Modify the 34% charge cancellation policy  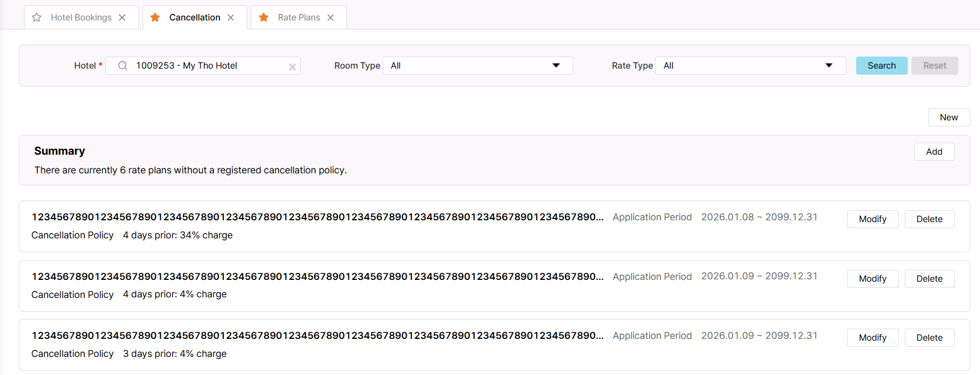coord(872,219)
